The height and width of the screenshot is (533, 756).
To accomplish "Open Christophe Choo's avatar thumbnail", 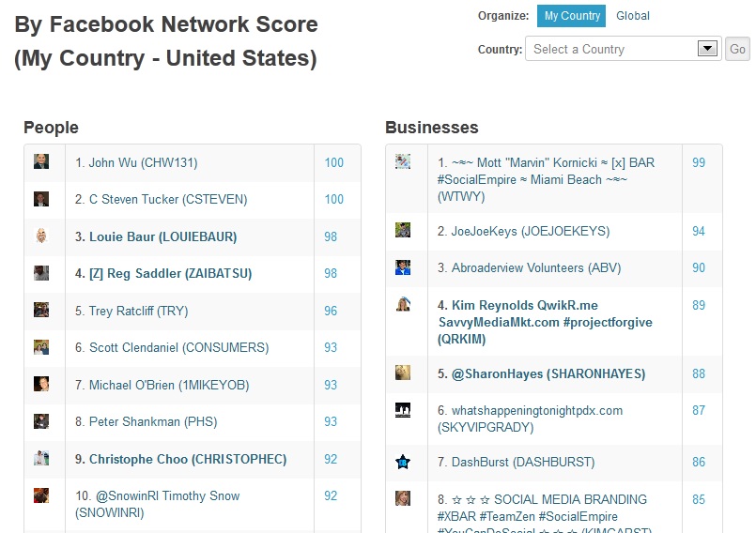I will pos(41,458).
